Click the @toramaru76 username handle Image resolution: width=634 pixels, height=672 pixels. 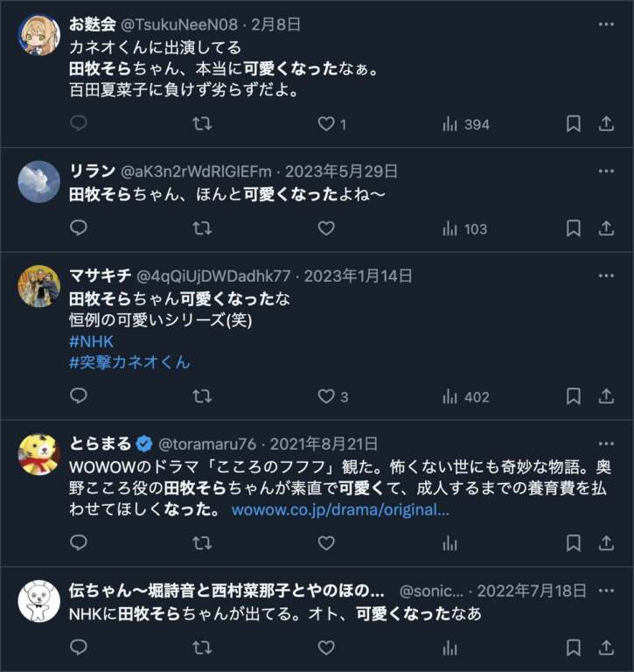coord(207,444)
